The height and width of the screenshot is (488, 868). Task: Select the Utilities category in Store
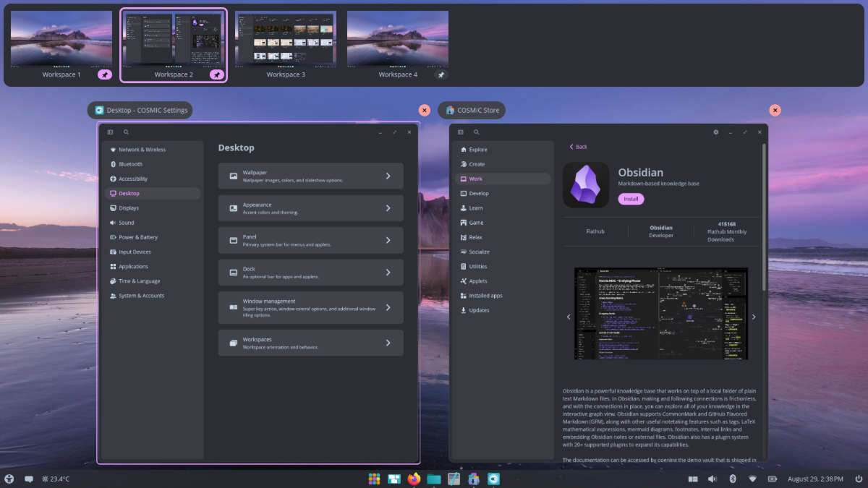[x=503, y=266]
